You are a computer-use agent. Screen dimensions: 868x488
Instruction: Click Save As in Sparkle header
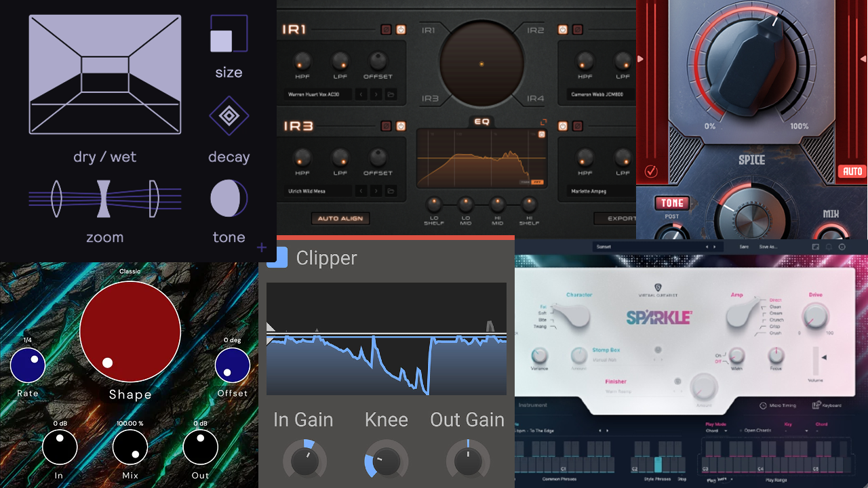click(x=768, y=247)
